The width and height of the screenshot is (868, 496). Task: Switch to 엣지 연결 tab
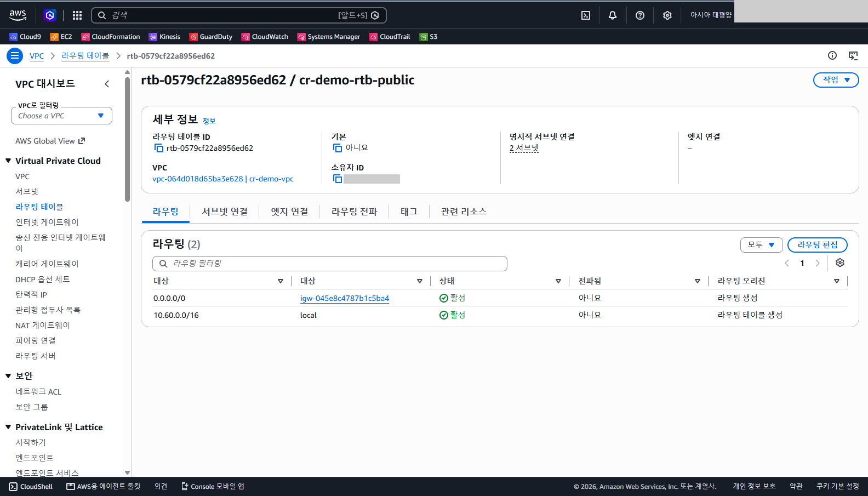point(289,212)
